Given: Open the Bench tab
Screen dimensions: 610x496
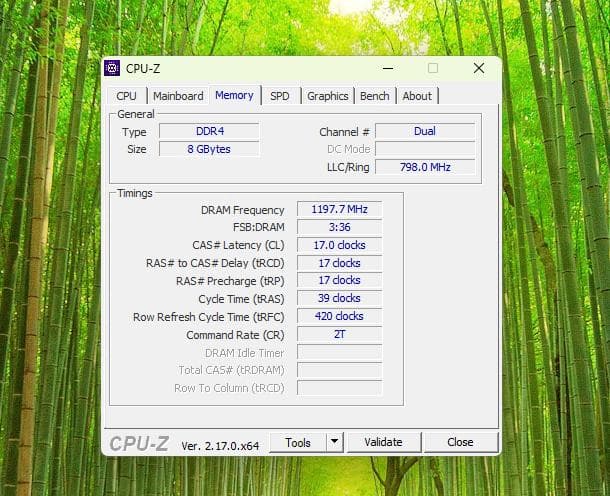Looking at the screenshot, I should coord(375,96).
